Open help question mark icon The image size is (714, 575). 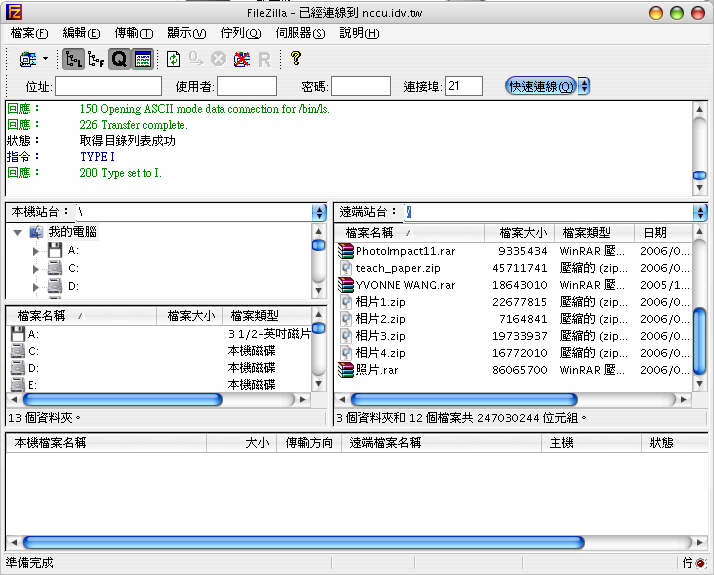point(296,58)
